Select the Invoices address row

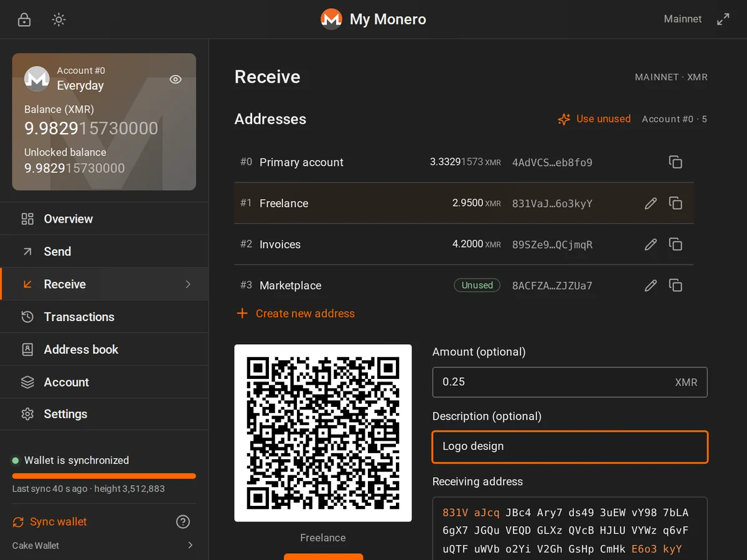[464, 245]
